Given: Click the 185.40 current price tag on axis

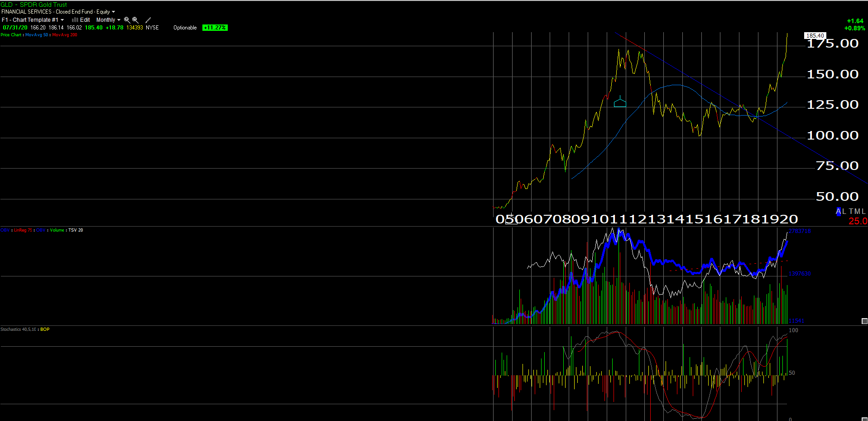Looking at the screenshot, I should (815, 35).
